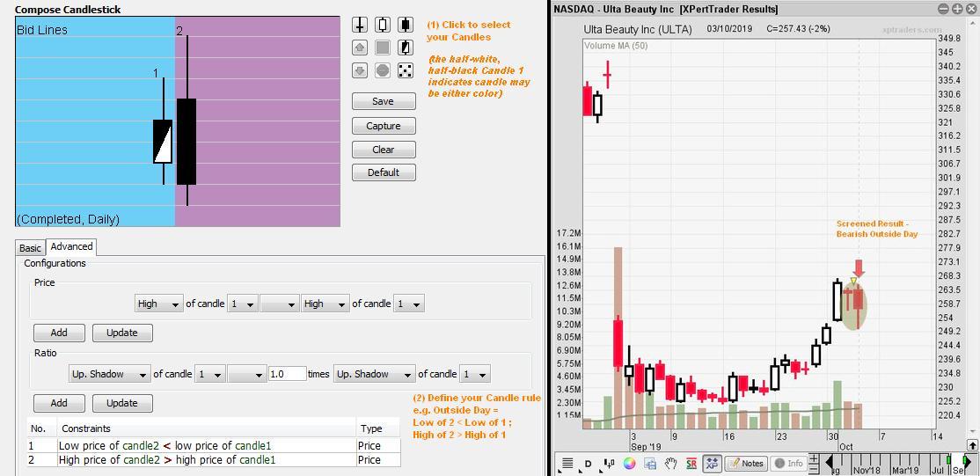
Task: Click the Type column header
Action: coord(379,428)
